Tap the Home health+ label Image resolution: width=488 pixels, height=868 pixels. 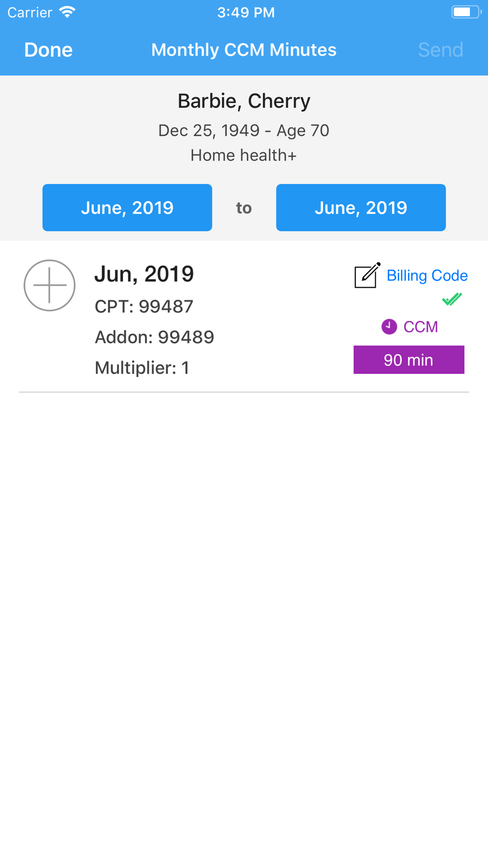coord(244,155)
